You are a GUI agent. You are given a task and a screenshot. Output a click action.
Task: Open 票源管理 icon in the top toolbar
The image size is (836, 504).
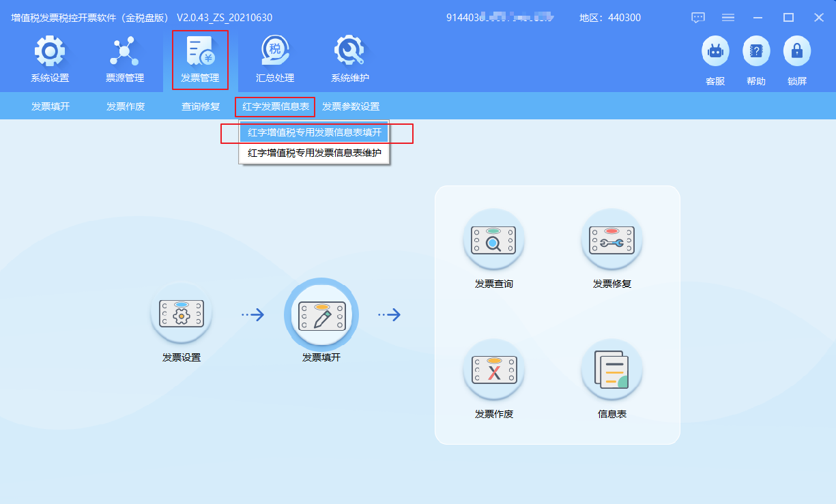click(124, 51)
